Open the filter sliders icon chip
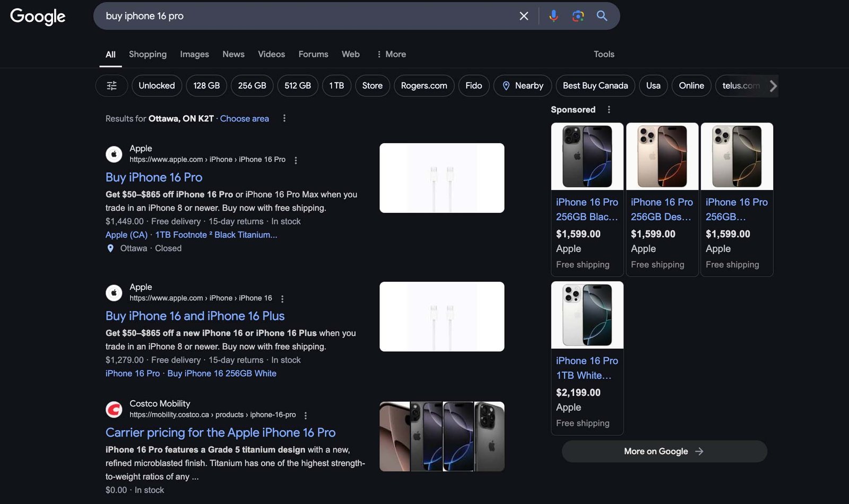 pos(111,85)
